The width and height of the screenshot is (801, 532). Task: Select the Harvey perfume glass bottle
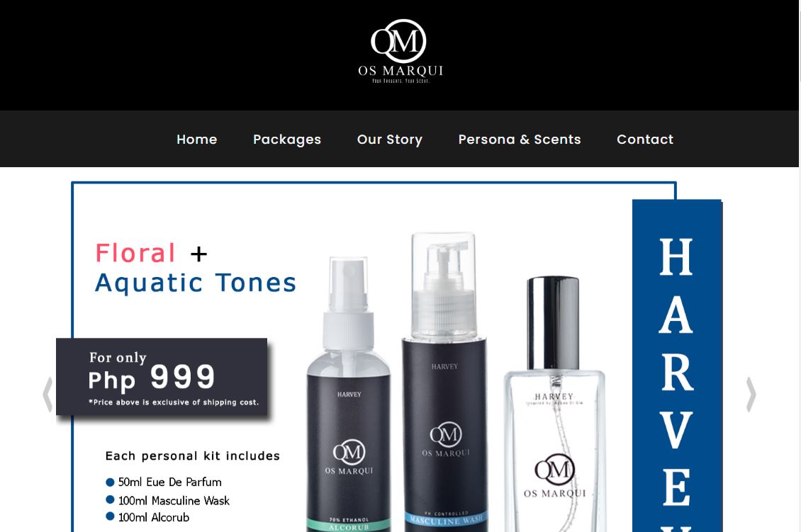[x=555, y=404]
